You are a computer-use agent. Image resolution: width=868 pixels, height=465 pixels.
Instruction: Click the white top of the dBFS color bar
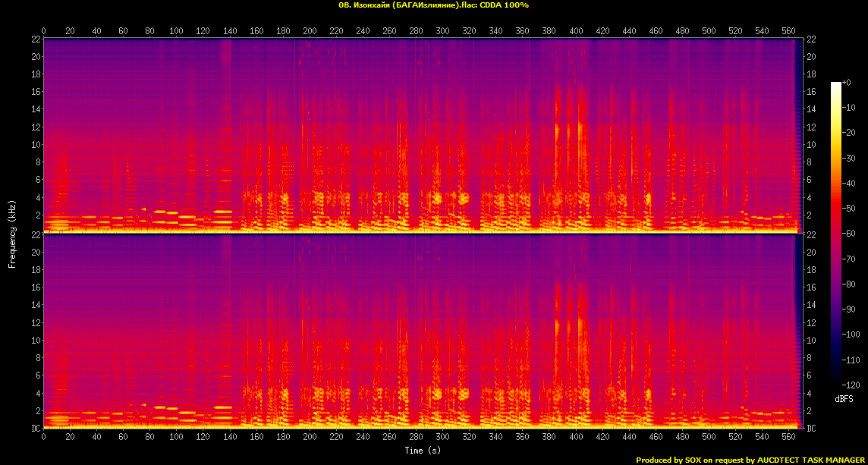835,85
